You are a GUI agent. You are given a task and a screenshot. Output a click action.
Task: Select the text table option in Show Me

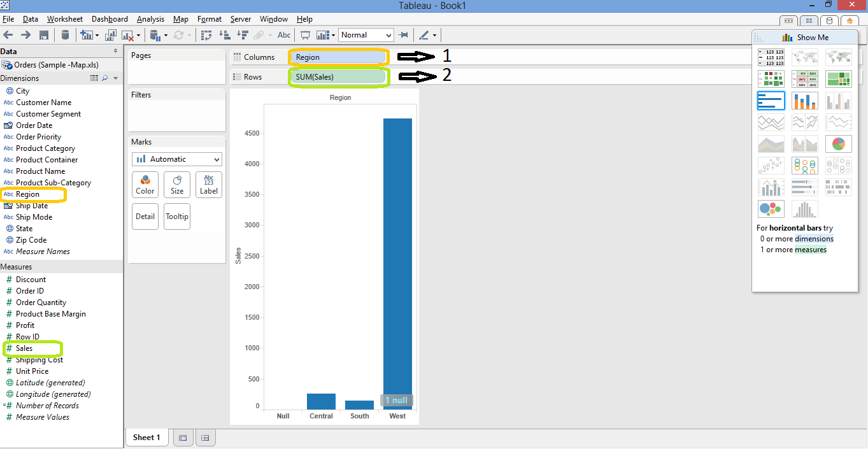(771, 57)
